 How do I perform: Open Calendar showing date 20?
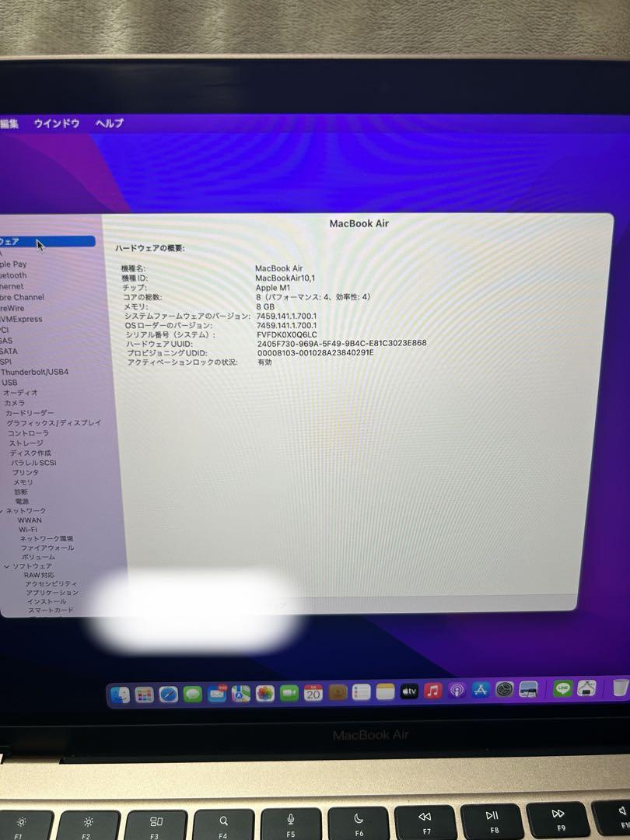pyautogui.click(x=313, y=693)
